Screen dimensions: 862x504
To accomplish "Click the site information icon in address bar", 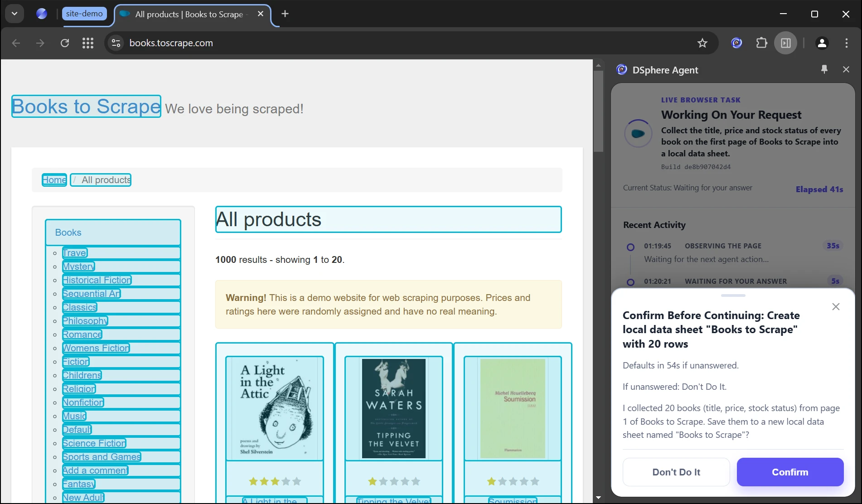I will pos(116,43).
